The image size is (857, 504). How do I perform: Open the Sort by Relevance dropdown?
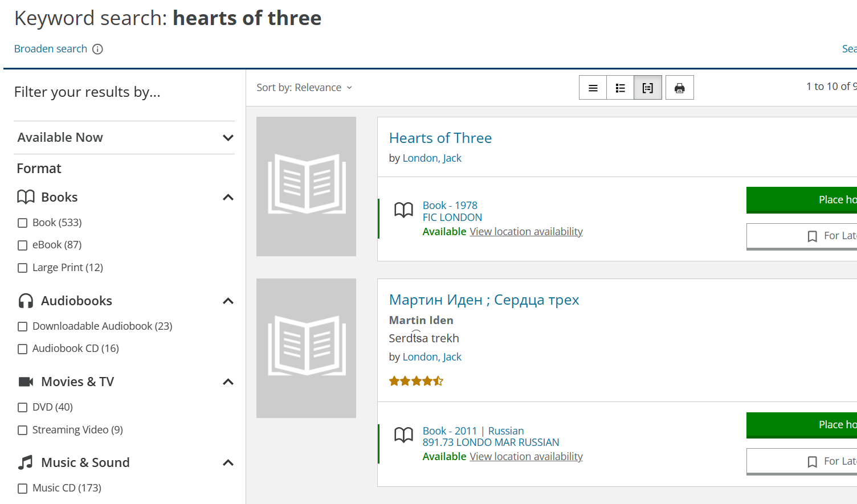tap(304, 88)
